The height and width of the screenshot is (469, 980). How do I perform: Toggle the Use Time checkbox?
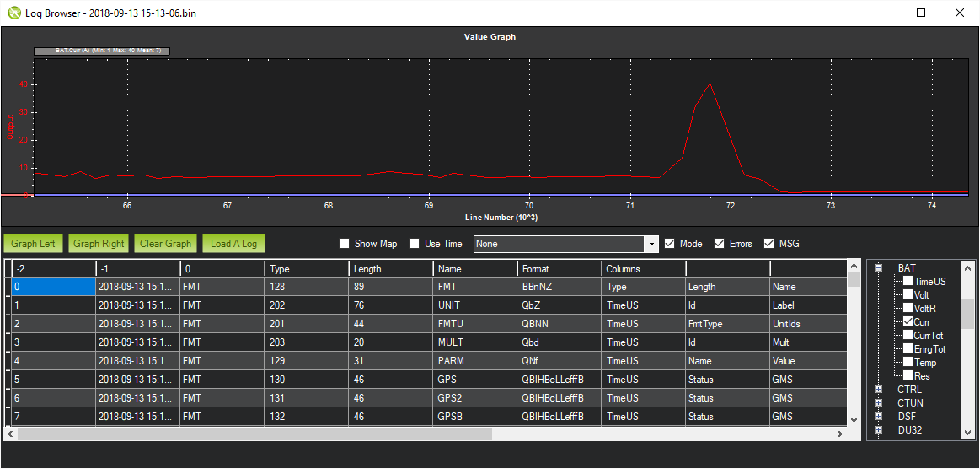coord(415,244)
